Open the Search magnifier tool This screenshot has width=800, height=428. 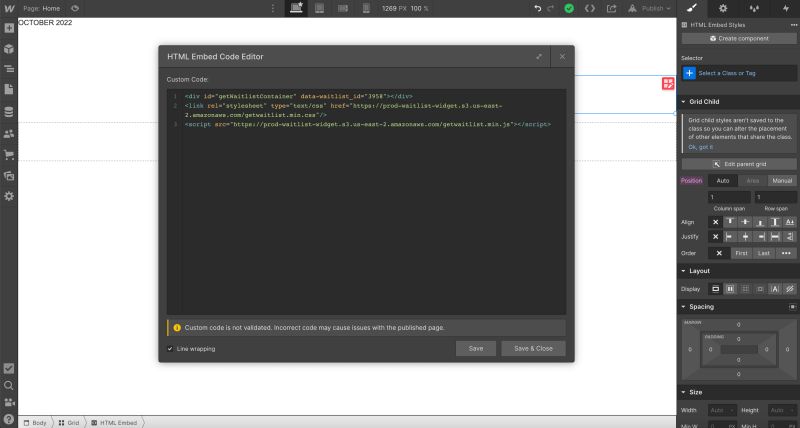tap(9, 385)
